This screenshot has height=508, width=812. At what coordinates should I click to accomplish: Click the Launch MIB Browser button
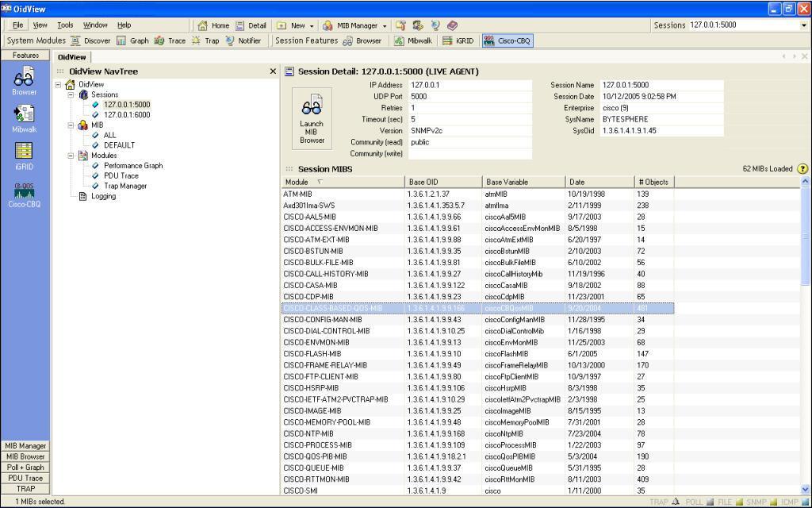pyautogui.click(x=311, y=117)
